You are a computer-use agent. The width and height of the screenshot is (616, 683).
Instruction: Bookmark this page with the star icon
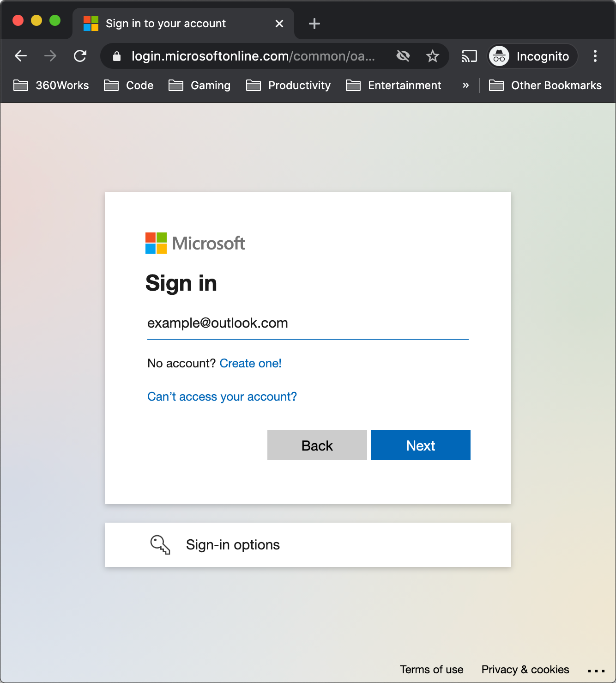click(433, 56)
